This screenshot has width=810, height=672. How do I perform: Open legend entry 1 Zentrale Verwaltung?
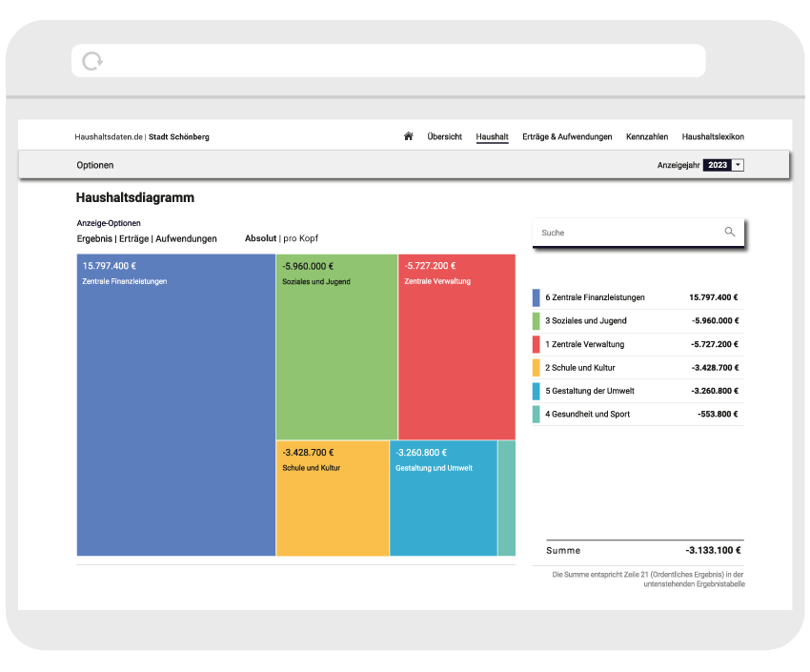(x=585, y=344)
